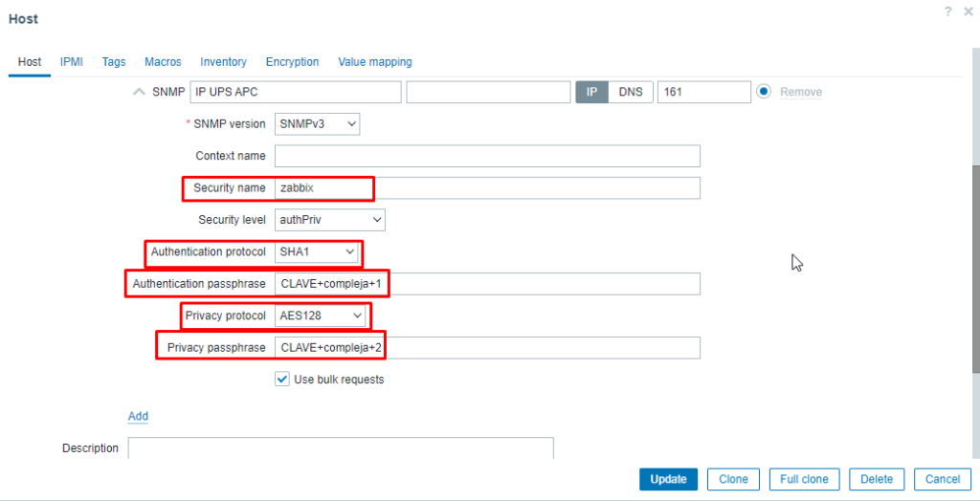Click the Context name input field
Viewport: 980px width, 501px height.
(487, 156)
